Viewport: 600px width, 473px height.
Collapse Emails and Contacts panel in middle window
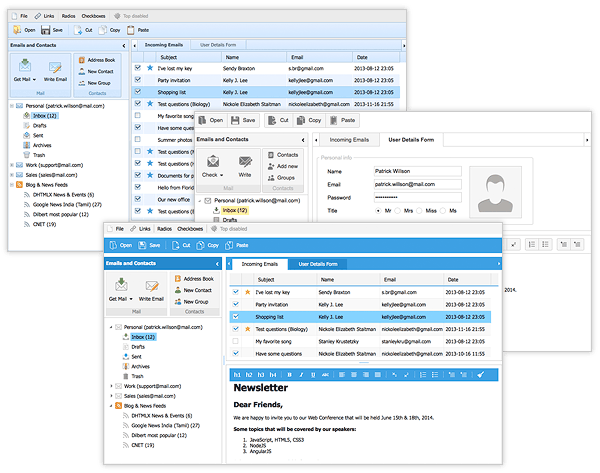303,140
